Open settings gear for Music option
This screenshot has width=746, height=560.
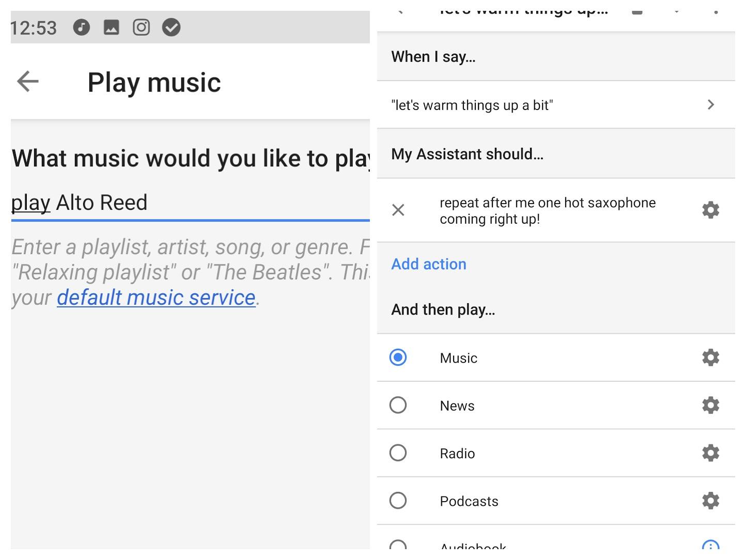click(710, 357)
